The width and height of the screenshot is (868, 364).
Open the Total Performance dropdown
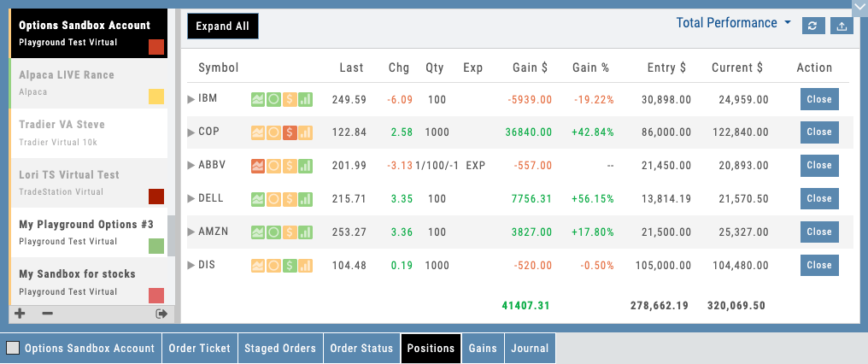coord(733,23)
